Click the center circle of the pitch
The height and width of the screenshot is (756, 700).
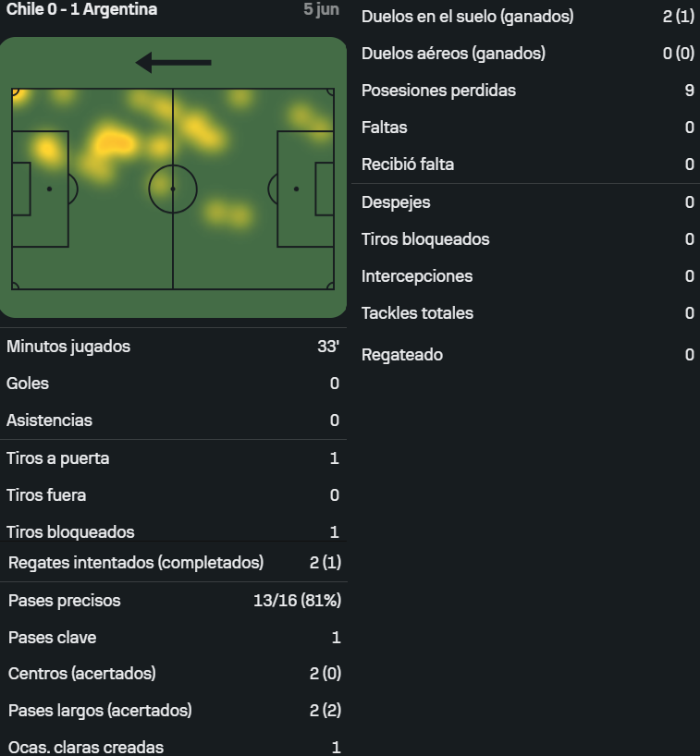tap(173, 189)
